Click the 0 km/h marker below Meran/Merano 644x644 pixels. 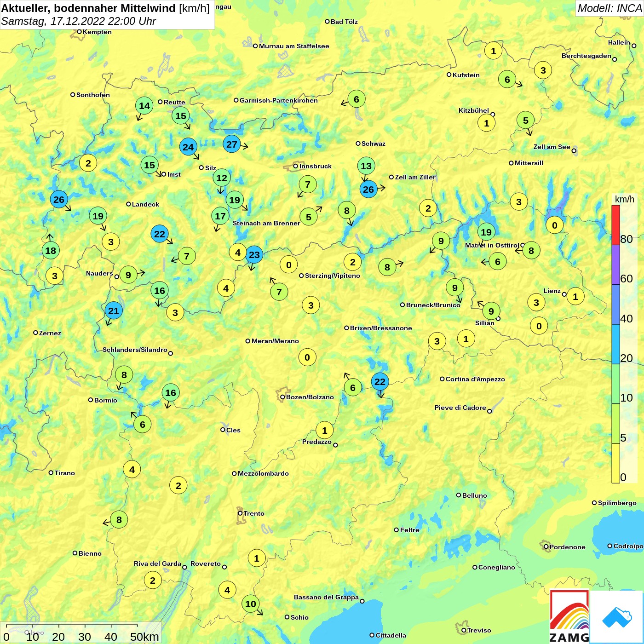tap(307, 357)
